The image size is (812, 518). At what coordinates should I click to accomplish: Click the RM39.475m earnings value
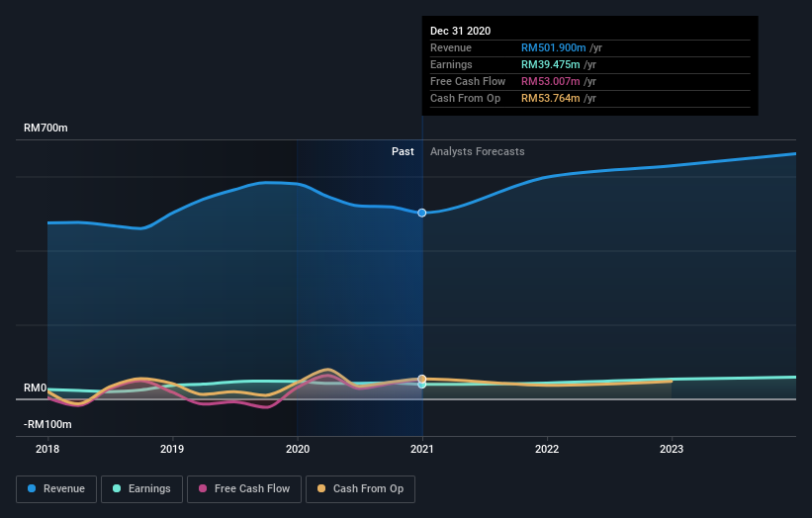[x=551, y=64]
